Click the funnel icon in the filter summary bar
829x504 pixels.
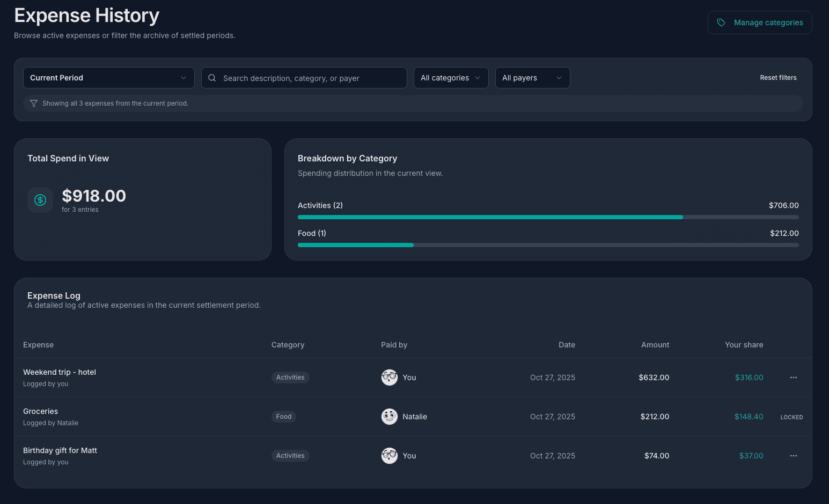[x=34, y=103]
